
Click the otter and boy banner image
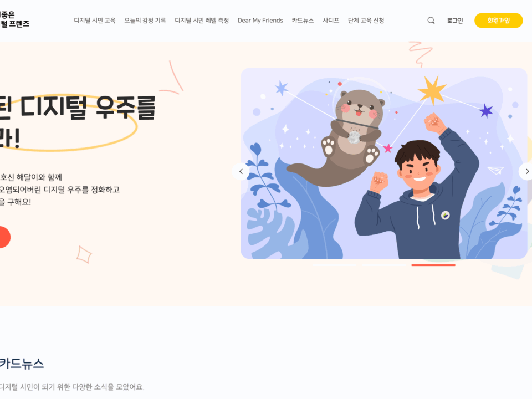[383, 163]
